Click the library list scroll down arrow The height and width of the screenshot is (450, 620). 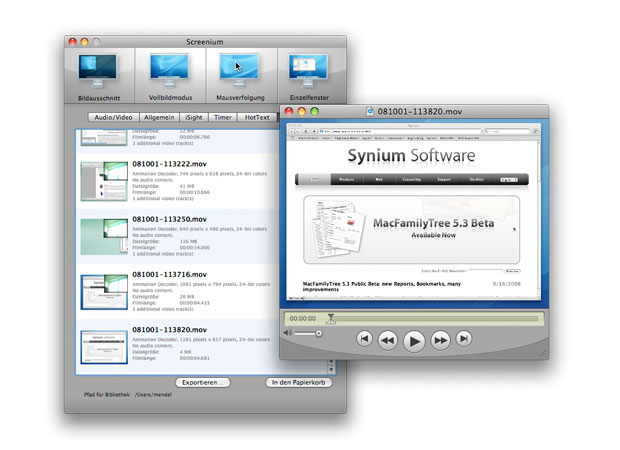pyautogui.click(x=331, y=369)
